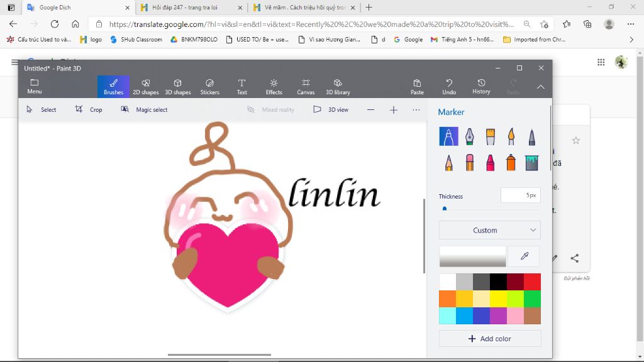Open the Effects tab

[x=274, y=87]
